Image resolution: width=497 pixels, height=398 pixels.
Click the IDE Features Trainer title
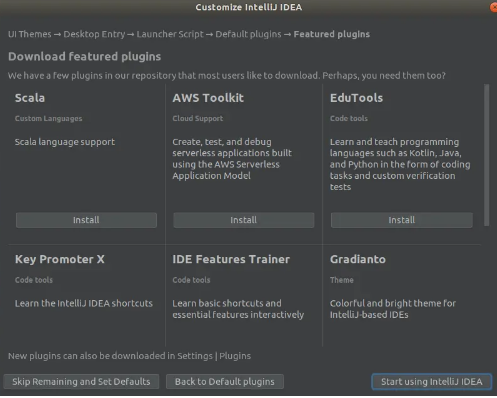(231, 259)
